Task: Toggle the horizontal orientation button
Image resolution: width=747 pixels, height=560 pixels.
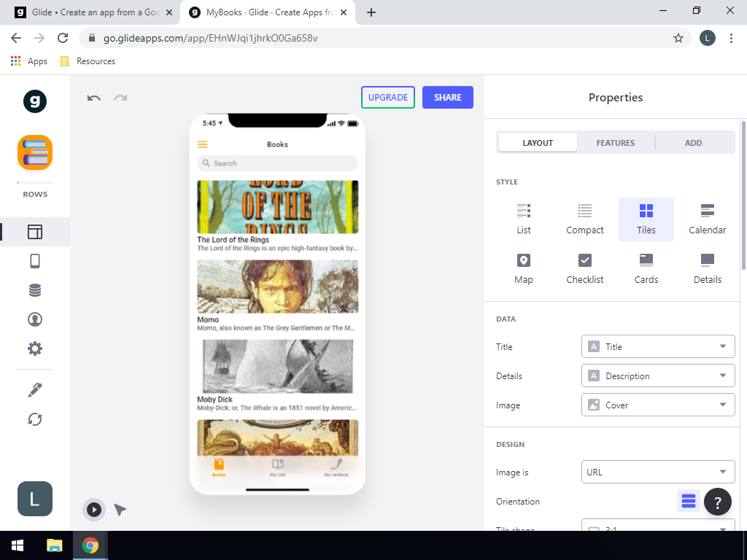Action: click(x=689, y=501)
